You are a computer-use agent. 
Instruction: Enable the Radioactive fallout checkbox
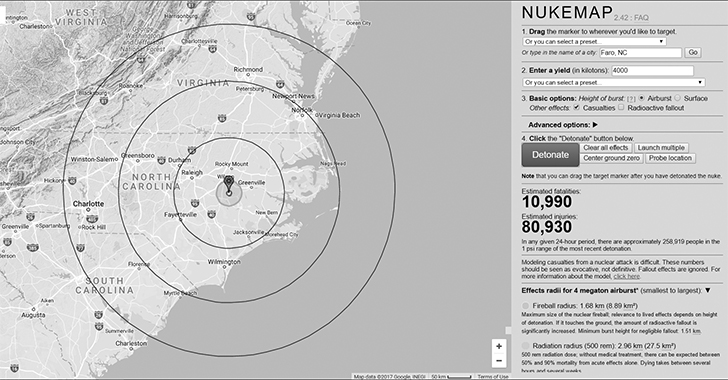coord(621,107)
